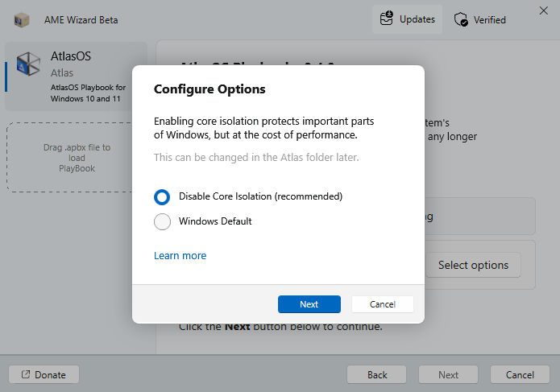Screen dimensions: 560x392
Task: Cancel the Configure Options dialog
Action: pyautogui.click(x=382, y=304)
